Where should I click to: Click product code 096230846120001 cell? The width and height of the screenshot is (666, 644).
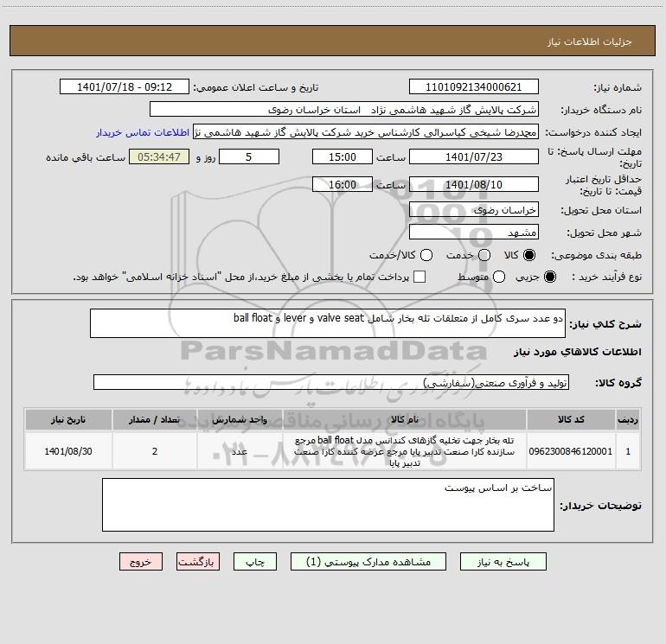[571, 451]
